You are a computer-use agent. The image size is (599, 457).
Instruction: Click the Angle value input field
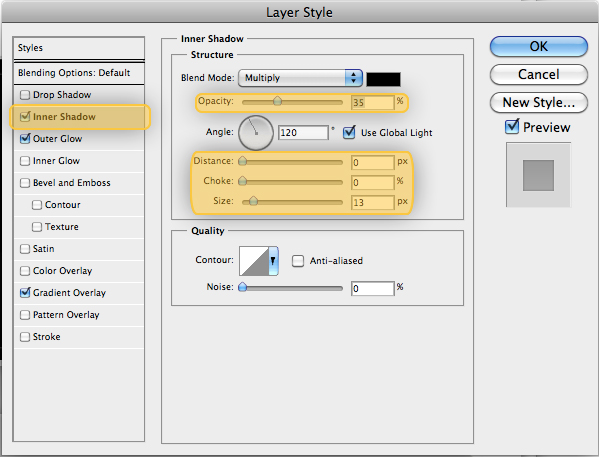coord(303,133)
